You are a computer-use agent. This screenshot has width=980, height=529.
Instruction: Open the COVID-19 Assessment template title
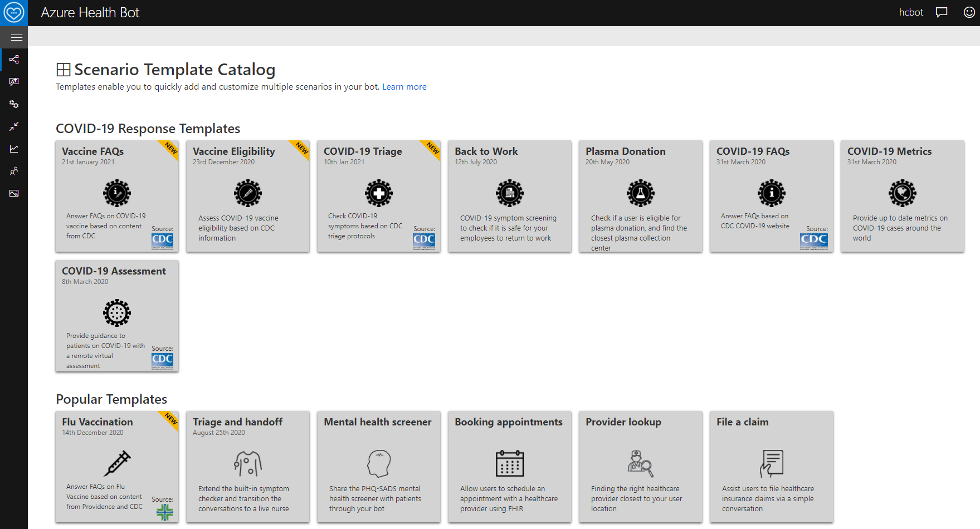click(x=114, y=271)
